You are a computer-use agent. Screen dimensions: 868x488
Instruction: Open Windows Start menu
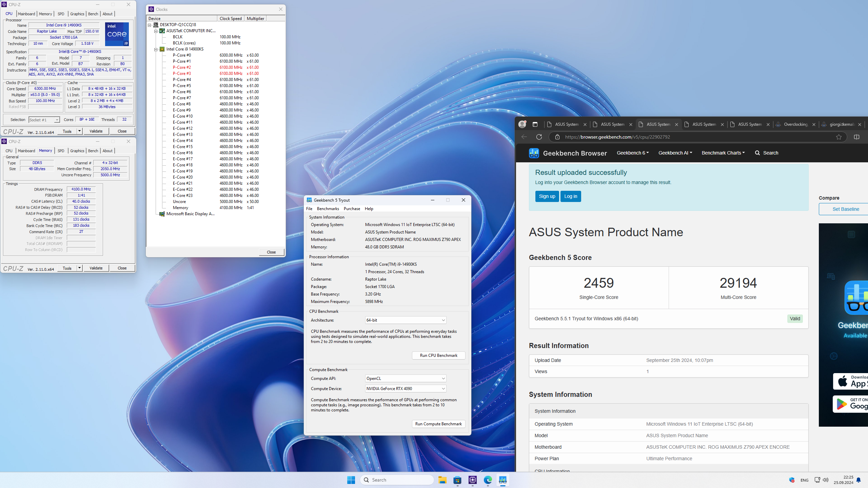click(351, 480)
